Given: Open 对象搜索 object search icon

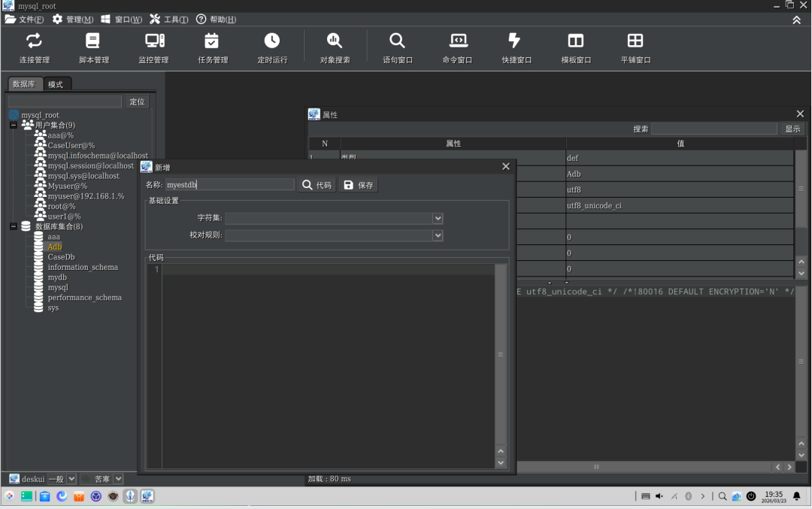Looking at the screenshot, I should tap(335, 48).
